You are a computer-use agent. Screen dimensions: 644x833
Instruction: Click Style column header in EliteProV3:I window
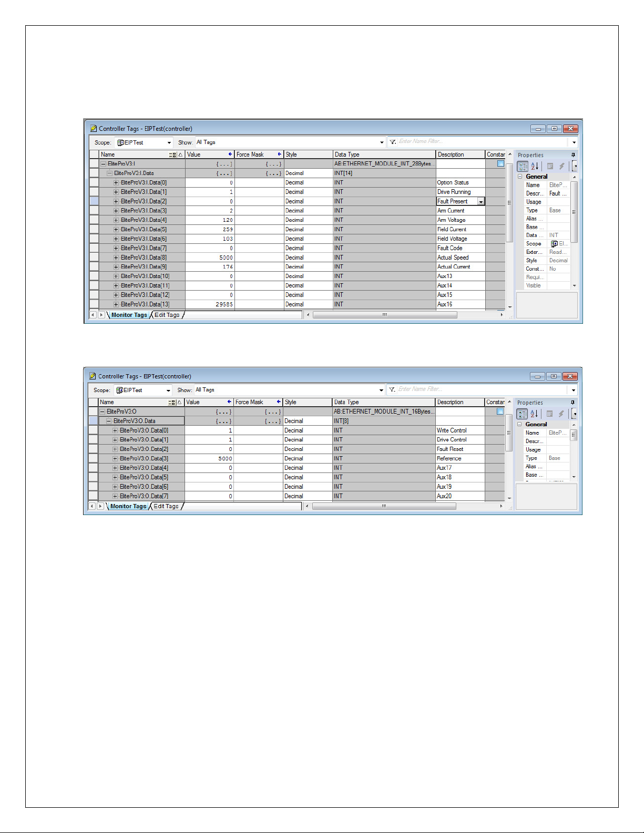click(x=309, y=155)
